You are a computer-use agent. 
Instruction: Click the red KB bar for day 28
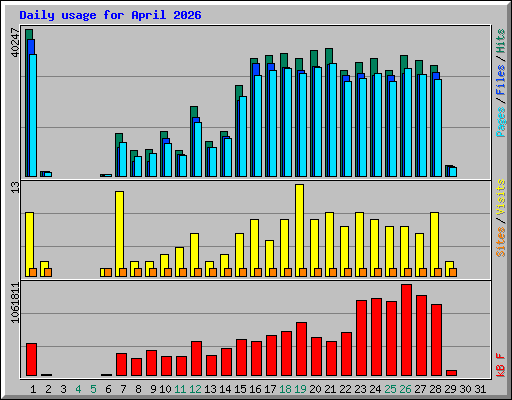point(436,340)
